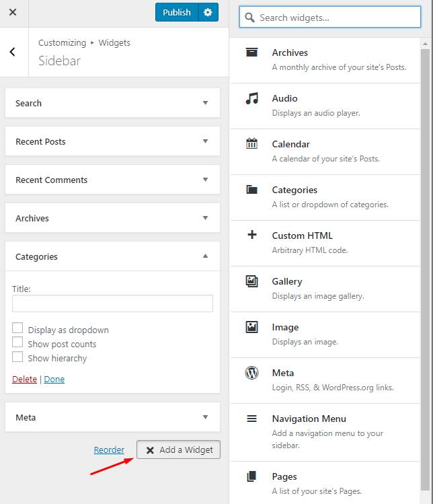
Task: Pick the Gallery images icon
Action: 252,281
